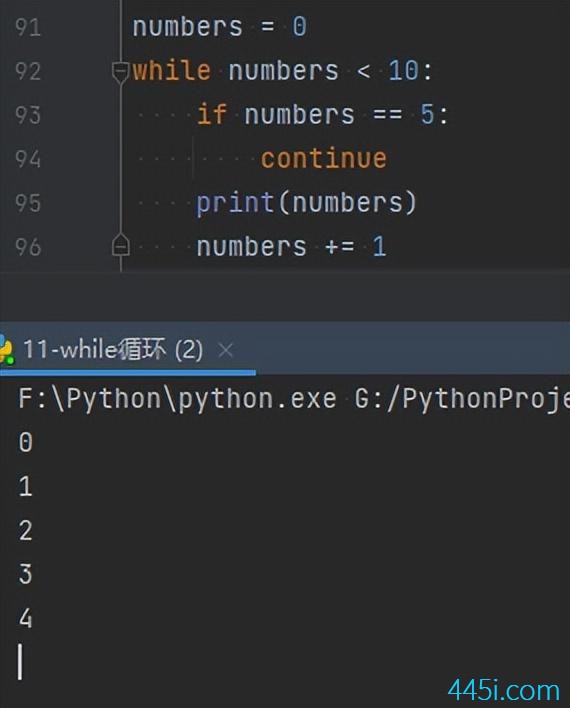Click the 445i.com watermark link
The width and height of the screenshot is (570, 708).
[504, 690]
